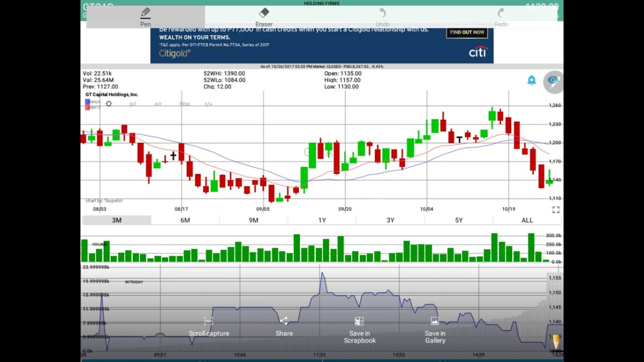Image resolution: width=644 pixels, height=362 pixels.
Task: Select the Low: 1130.00 value
Action: click(x=341, y=86)
